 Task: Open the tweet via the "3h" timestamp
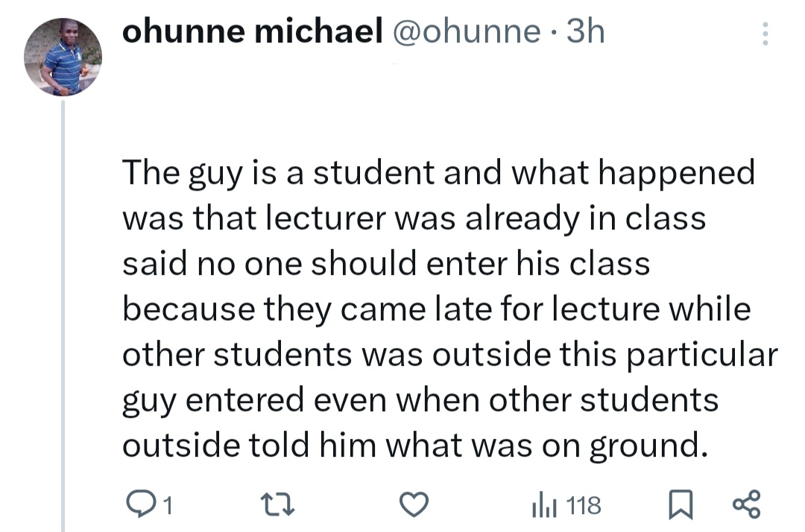[x=585, y=32]
